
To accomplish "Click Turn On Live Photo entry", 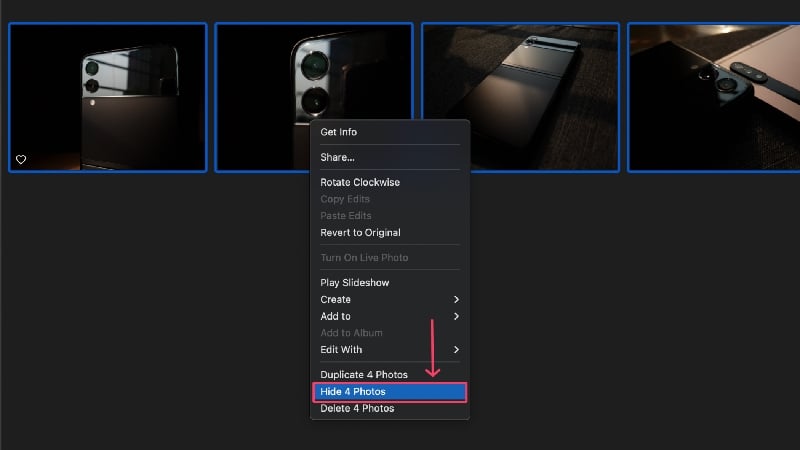I will 390,258.
